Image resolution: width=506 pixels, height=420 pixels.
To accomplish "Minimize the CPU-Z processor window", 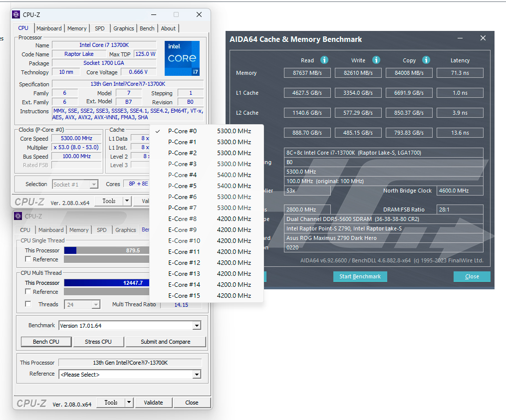I will coord(154,14).
